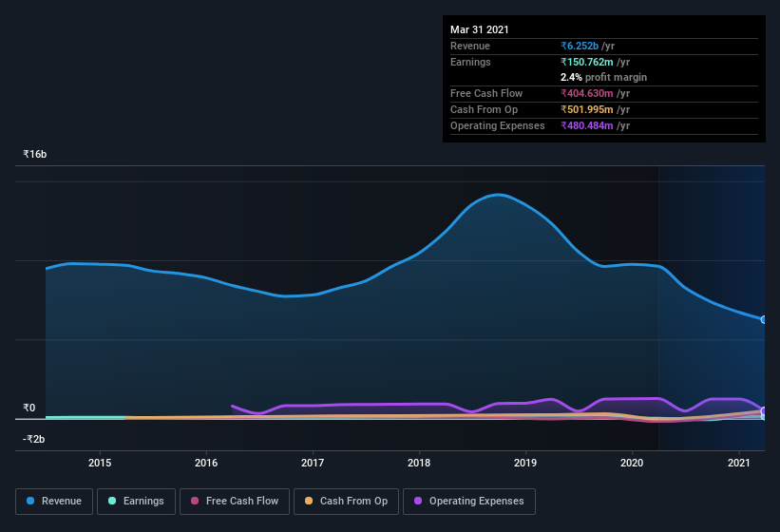This screenshot has width=780, height=532.
Task: Click the Free Cash Flow label in tooltip
Action: [486, 93]
